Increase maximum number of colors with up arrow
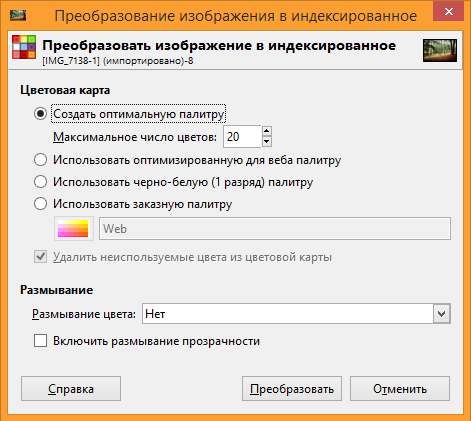Viewport: 471px width, 421px height. (266, 131)
